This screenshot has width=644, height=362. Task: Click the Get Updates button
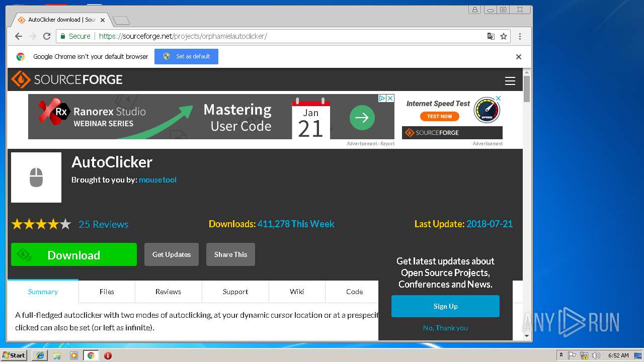click(172, 254)
